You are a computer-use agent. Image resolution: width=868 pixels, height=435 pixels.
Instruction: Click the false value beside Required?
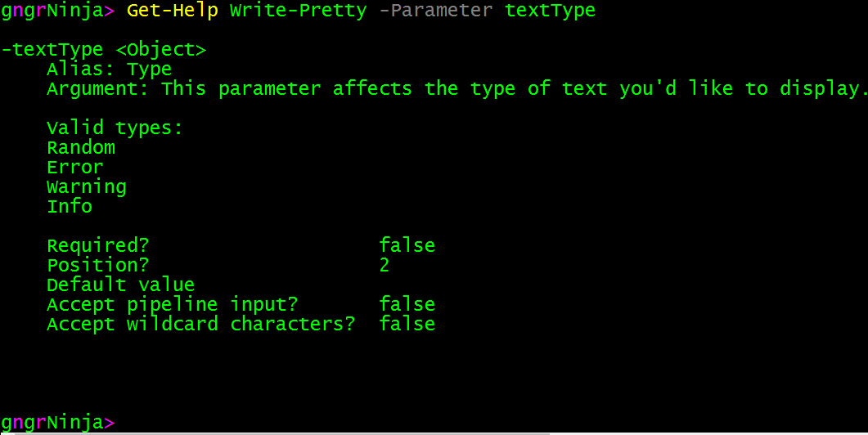[x=407, y=246]
